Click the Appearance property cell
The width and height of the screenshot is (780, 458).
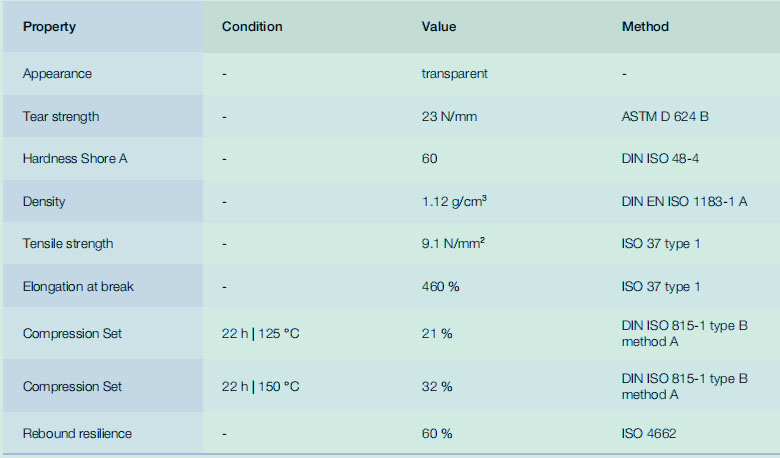point(57,74)
